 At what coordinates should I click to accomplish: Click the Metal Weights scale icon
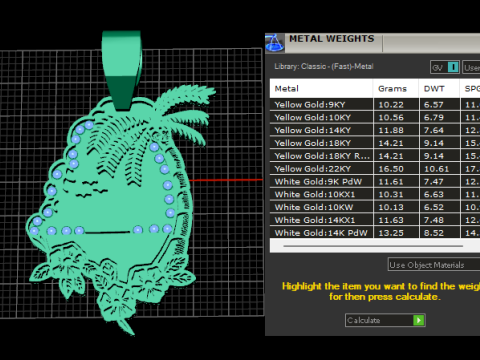[x=275, y=43]
